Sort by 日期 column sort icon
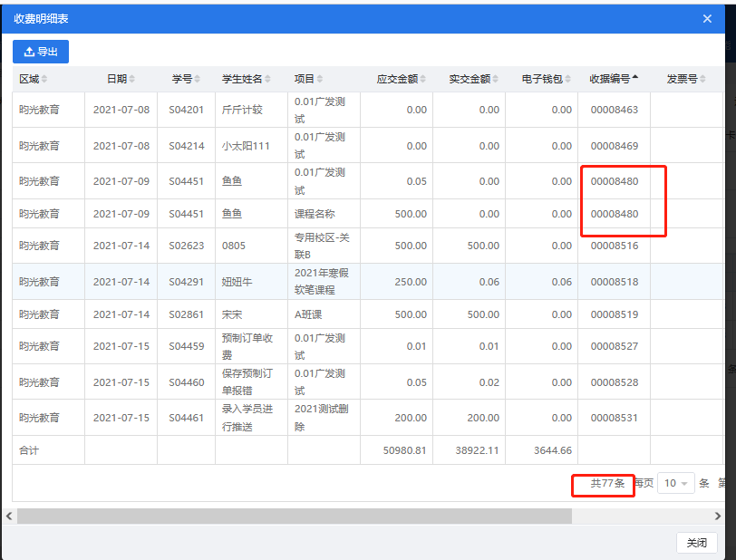This screenshot has height=560, width=736. [x=132, y=79]
